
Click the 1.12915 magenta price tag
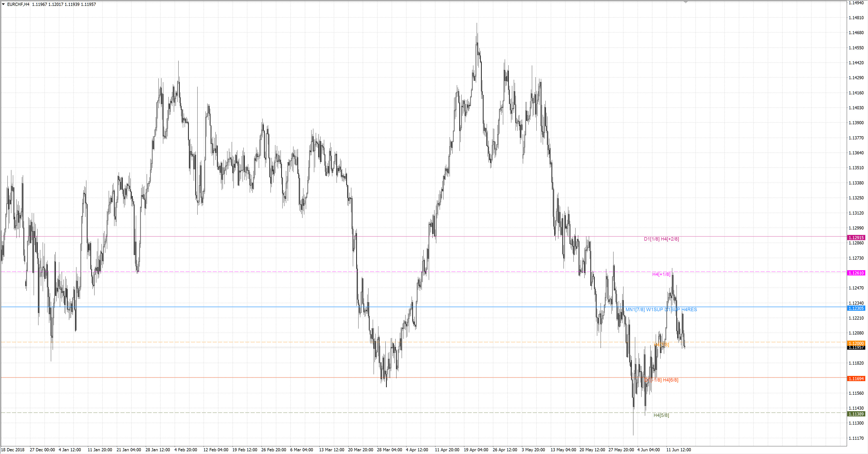coord(856,238)
